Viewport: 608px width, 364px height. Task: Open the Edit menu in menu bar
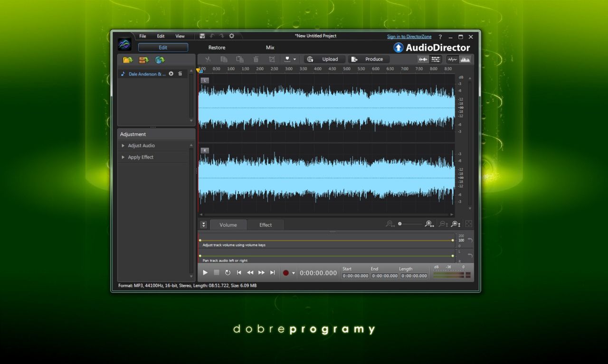(161, 36)
